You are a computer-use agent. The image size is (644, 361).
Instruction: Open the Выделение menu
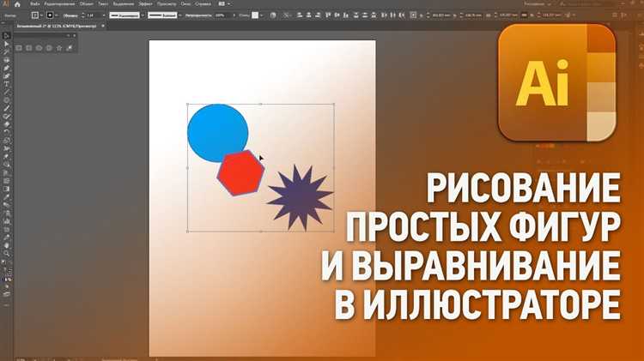(123, 3)
